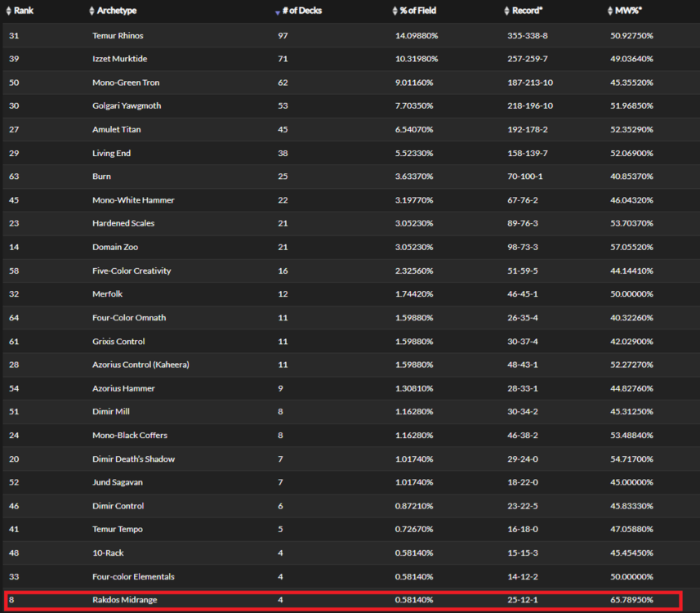
Task: Select the 355-338-8 record cell
Action: tap(527, 36)
